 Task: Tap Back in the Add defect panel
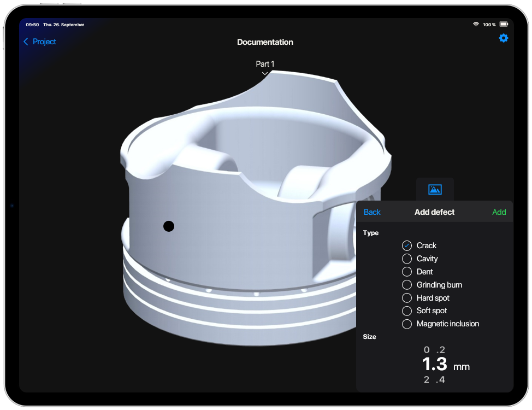372,212
